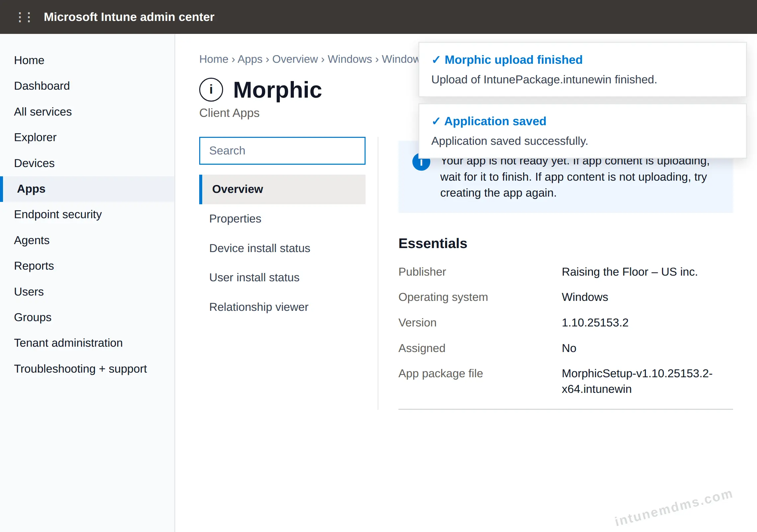
Task: Click the Windows breadcrumb link
Action: pos(350,59)
